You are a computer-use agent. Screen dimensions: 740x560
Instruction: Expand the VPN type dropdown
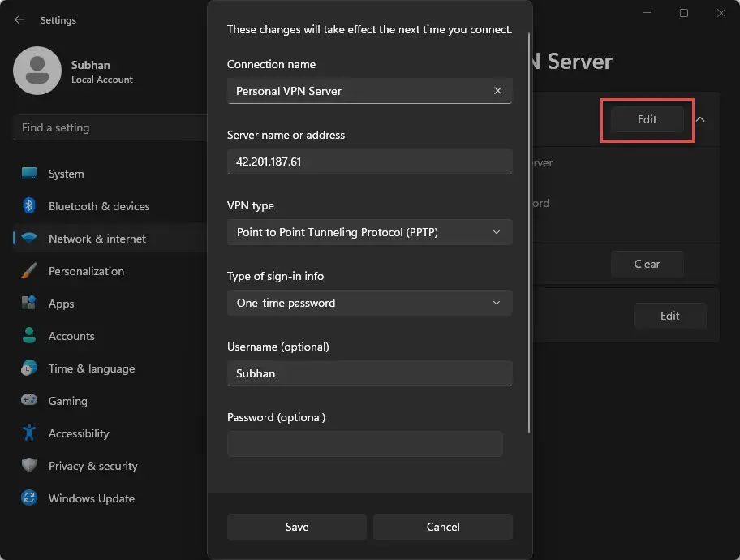click(x=369, y=232)
